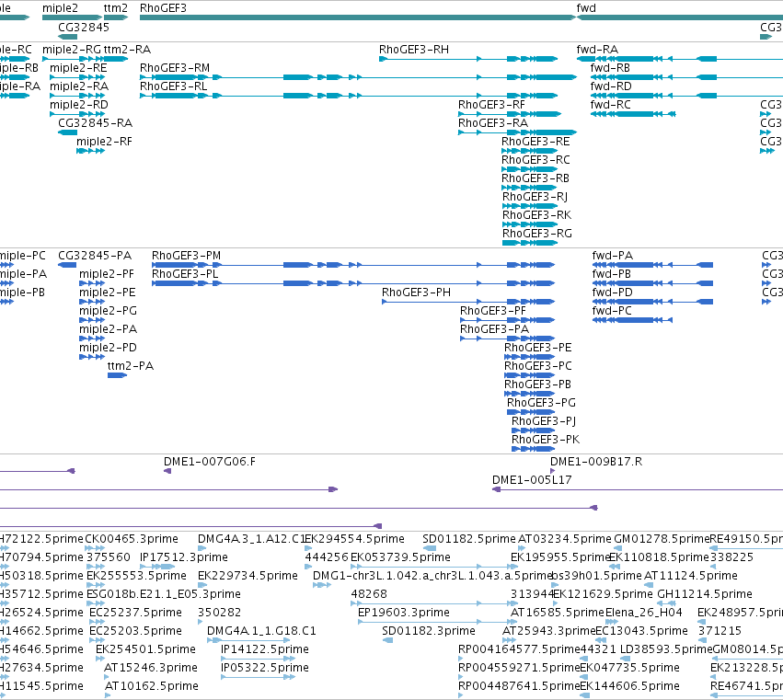
Task: Select EST SD01182.5prime
Action: (x=469, y=540)
